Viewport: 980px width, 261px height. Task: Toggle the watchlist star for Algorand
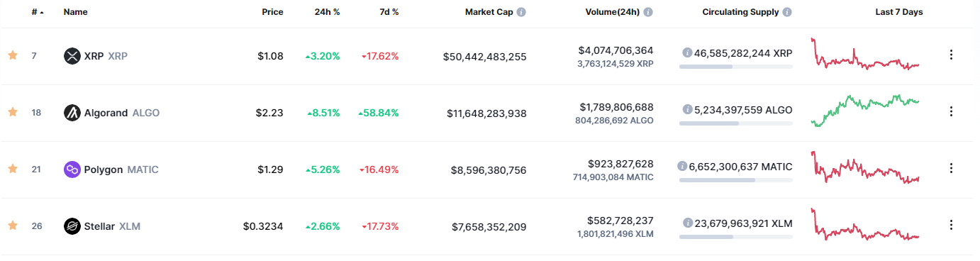click(13, 112)
